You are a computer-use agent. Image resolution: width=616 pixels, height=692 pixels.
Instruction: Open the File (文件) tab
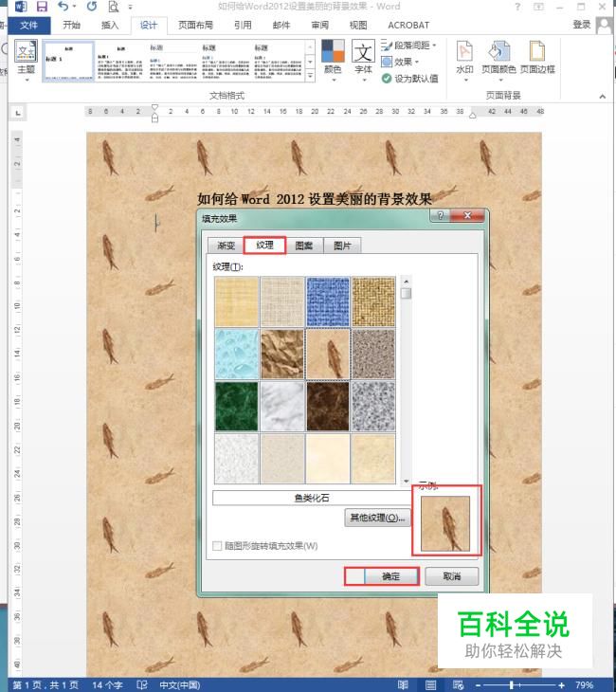click(29, 26)
